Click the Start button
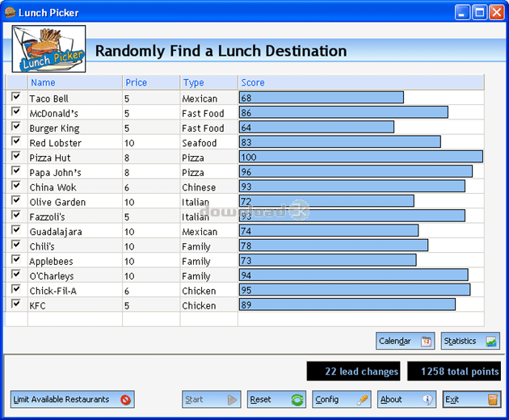This screenshot has width=509, height=420. point(212,400)
